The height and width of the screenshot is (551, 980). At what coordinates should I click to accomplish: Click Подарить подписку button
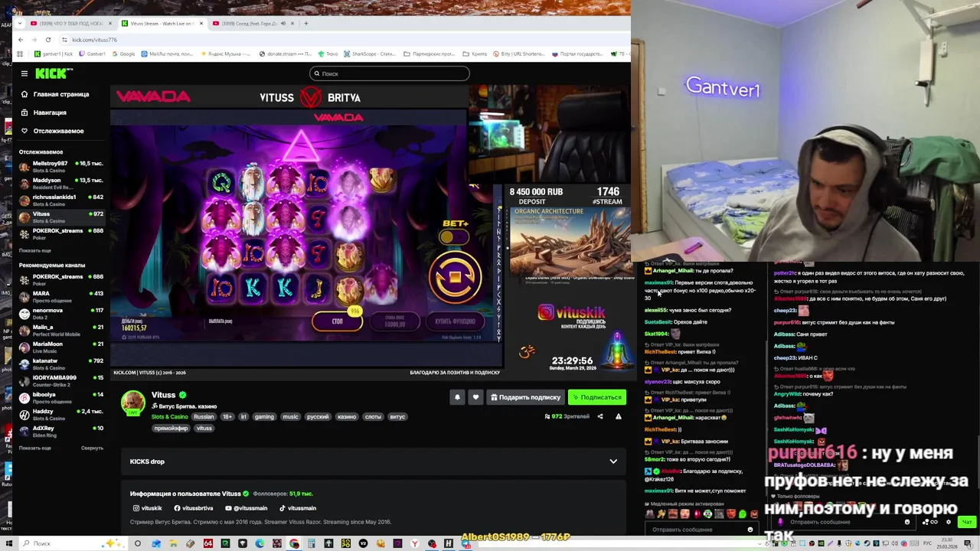pyautogui.click(x=525, y=397)
